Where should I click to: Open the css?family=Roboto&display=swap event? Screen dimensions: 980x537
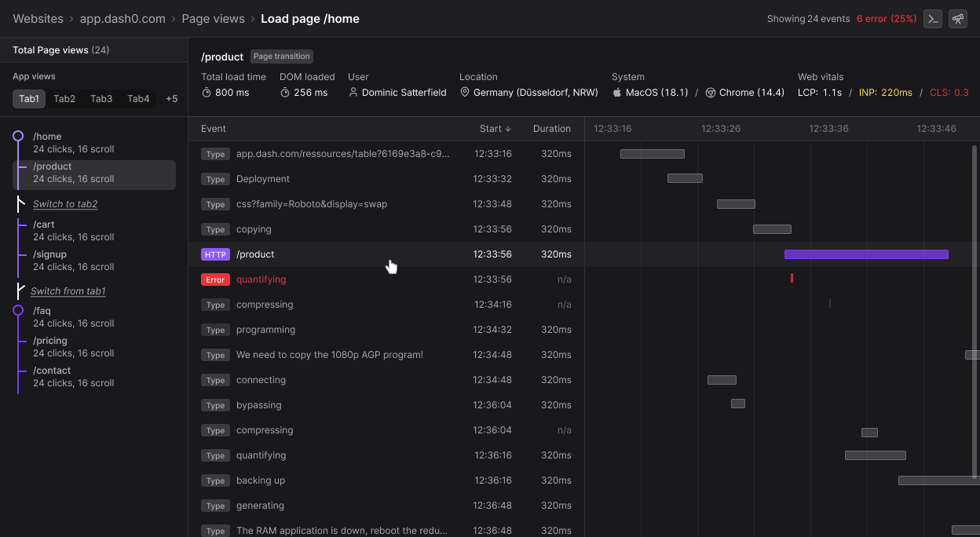click(x=386, y=204)
